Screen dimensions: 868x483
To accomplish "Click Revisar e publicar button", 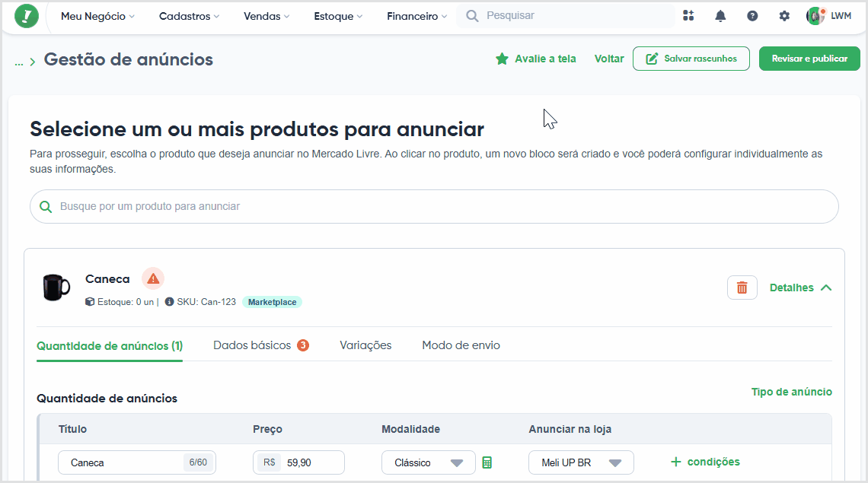I will [x=809, y=59].
